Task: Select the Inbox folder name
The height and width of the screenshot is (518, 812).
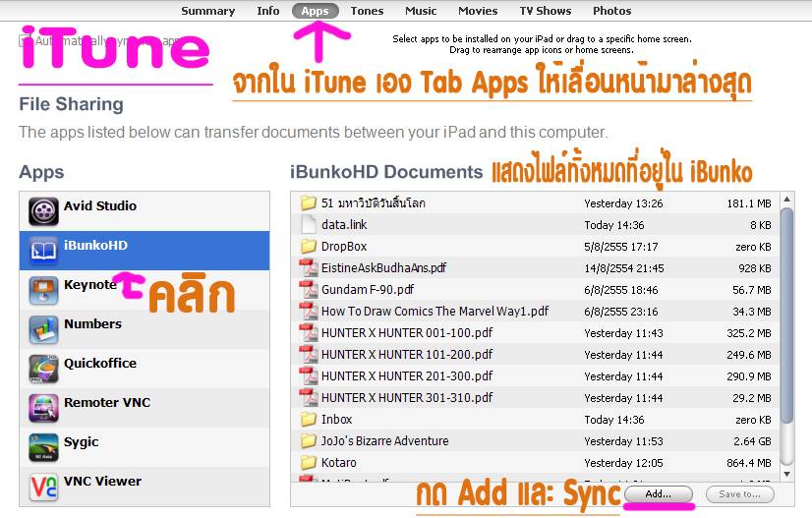Action: click(x=336, y=420)
